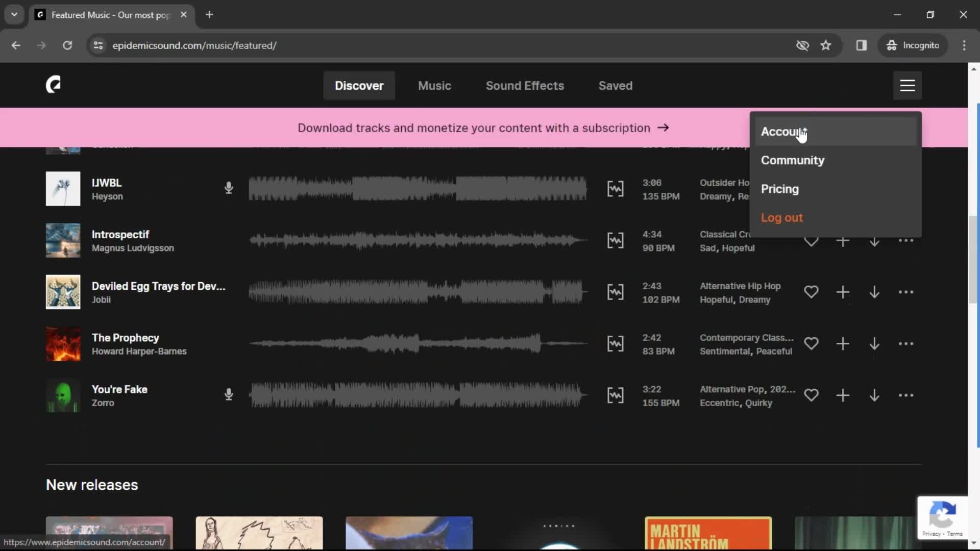
Task: Go back to the previous page
Action: click(16, 45)
